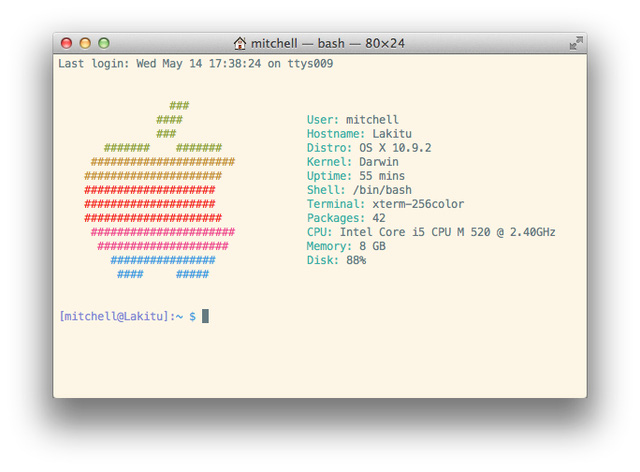Close the terminal window with red button
Screen dimensions: 640x472
click(x=66, y=43)
